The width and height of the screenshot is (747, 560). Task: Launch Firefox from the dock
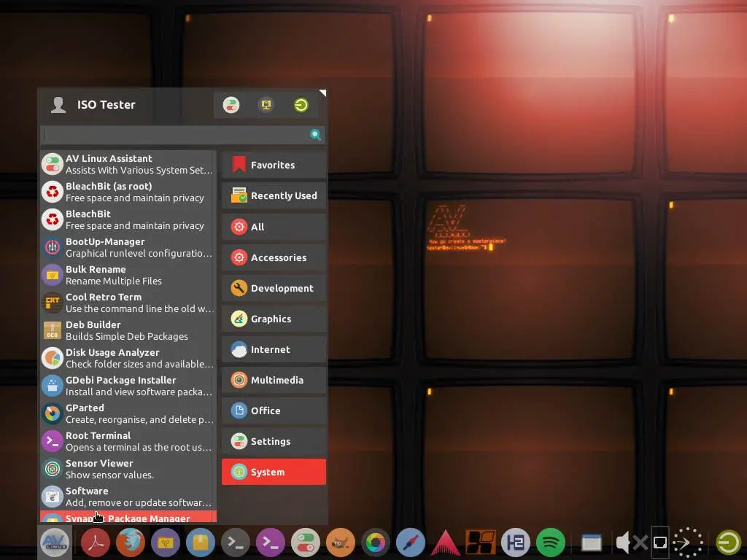(x=131, y=542)
